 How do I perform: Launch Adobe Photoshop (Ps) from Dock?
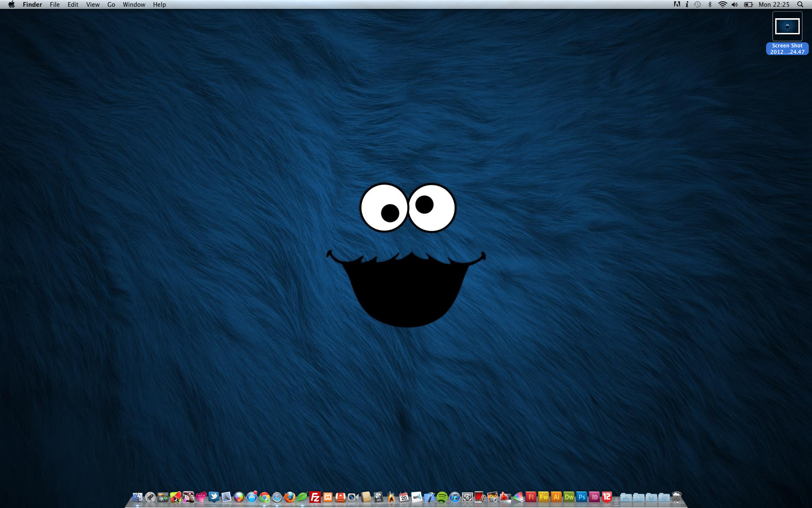tap(582, 497)
